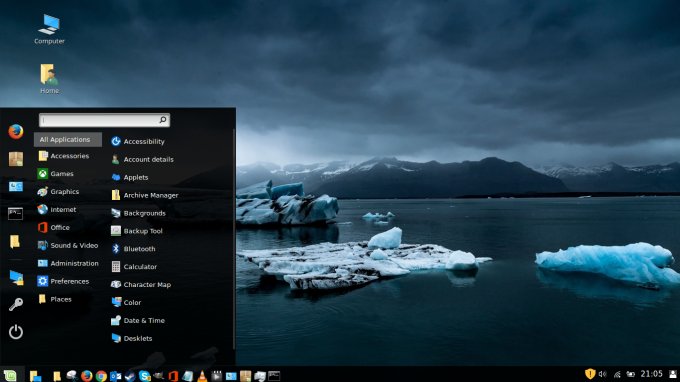
Task: Click the application list scrollbar
Action: [x=234, y=238]
